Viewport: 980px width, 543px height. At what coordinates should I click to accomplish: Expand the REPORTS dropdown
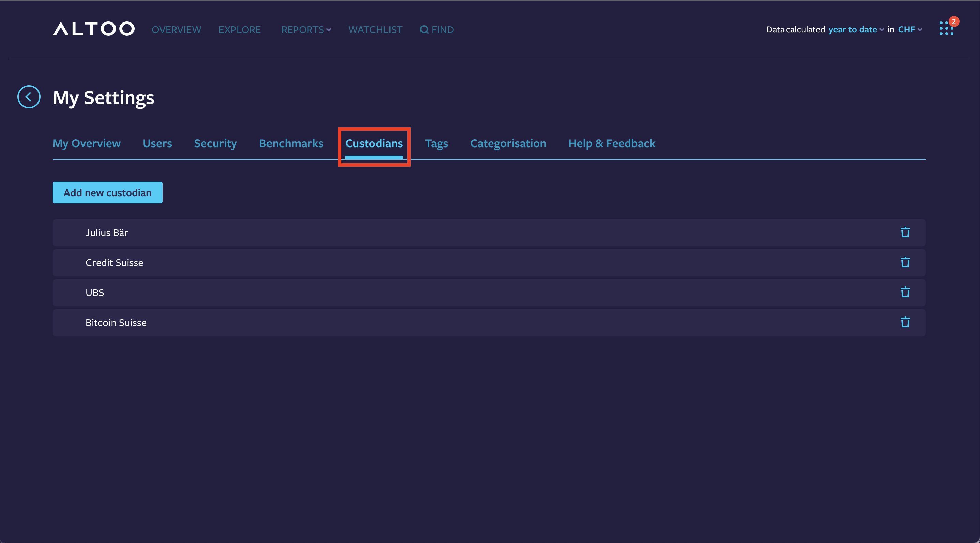(306, 29)
